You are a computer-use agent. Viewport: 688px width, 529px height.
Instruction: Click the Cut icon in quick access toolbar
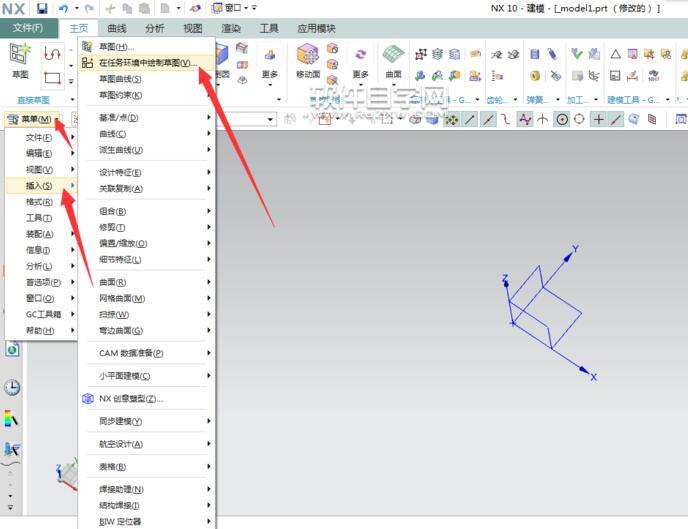point(110,8)
